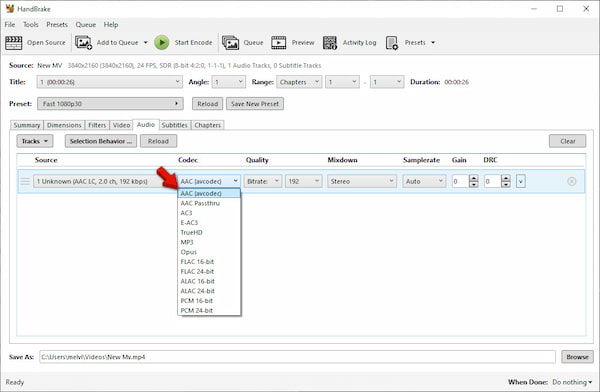Choose AC3 from the codec list
The image size is (600, 392).
pyautogui.click(x=209, y=213)
